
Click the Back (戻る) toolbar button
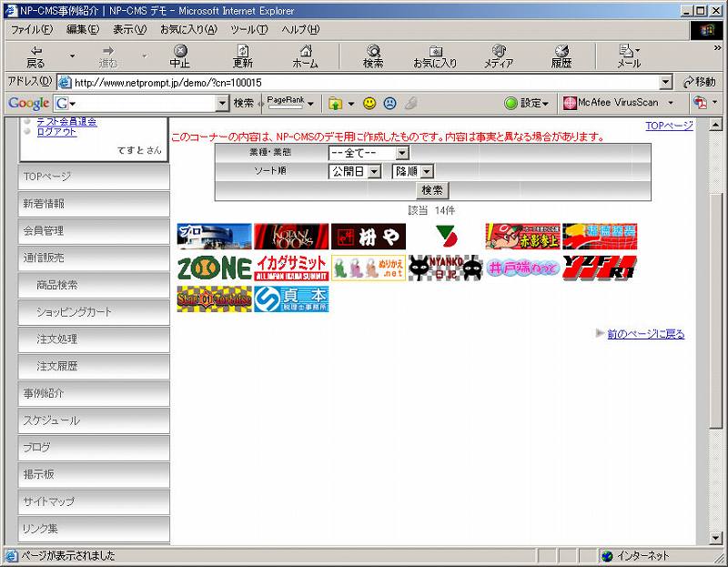[35, 56]
